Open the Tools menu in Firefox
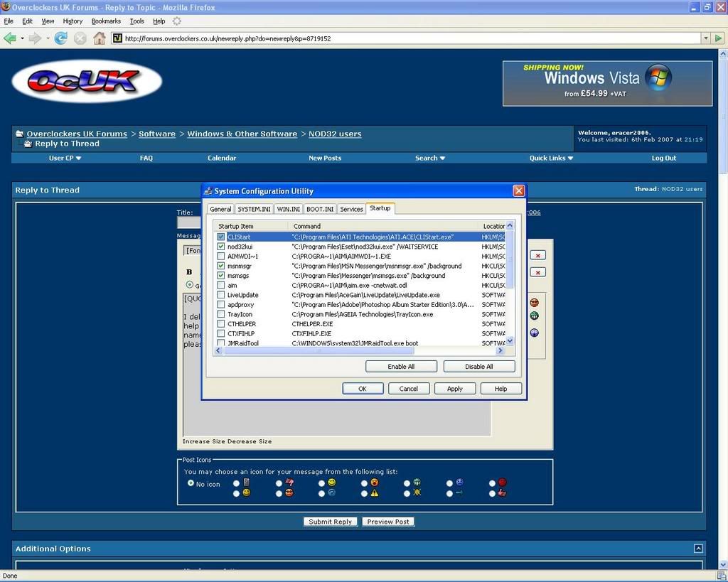The height and width of the screenshot is (582, 728). (137, 21)
